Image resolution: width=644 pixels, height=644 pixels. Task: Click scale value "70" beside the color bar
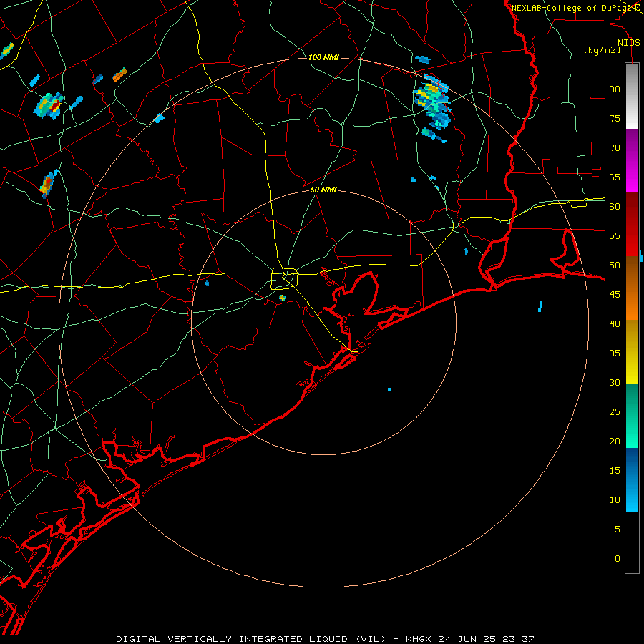click(x=615, y=148)
